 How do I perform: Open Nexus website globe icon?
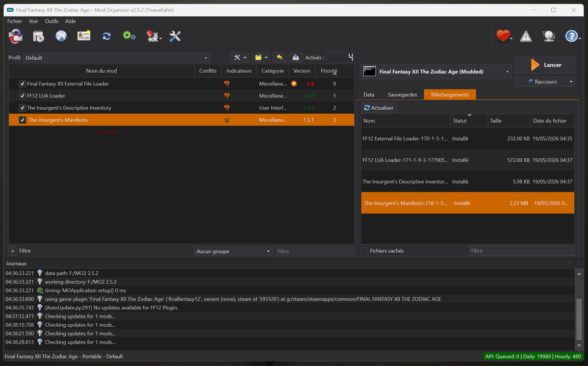coord(61,36)
